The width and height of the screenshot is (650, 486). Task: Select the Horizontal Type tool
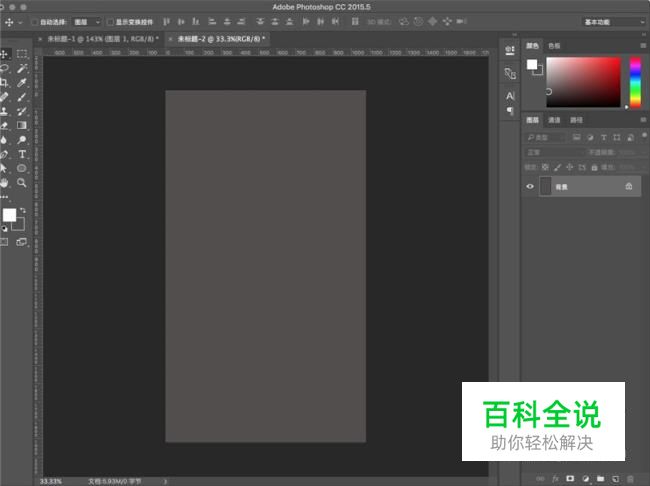[x=21, y=154]
